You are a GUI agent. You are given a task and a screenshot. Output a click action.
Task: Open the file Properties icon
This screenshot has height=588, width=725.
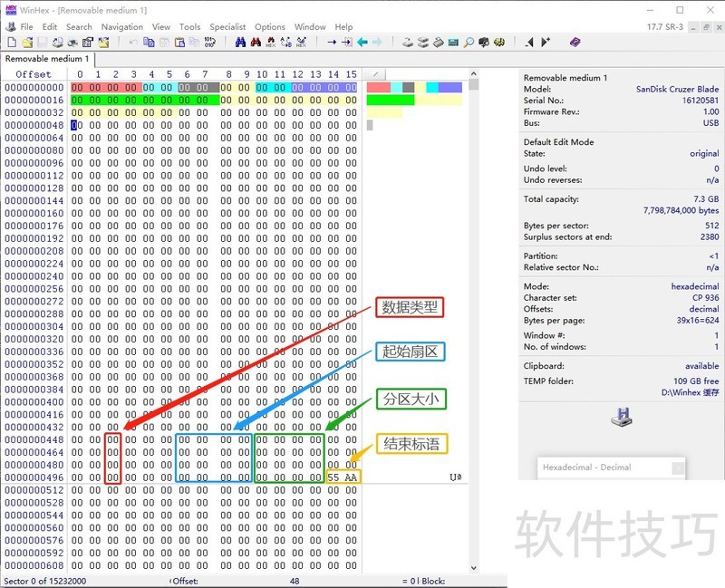tap(89, 43)
